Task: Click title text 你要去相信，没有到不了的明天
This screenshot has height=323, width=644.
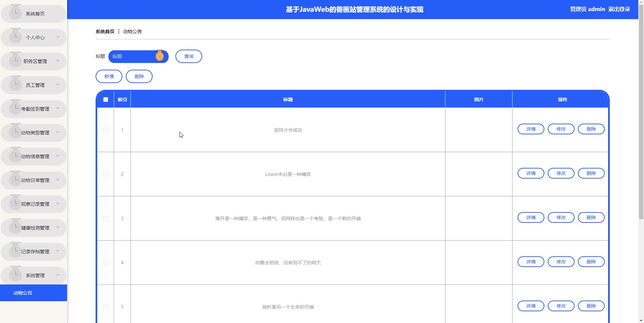Action: pos(288,263)
